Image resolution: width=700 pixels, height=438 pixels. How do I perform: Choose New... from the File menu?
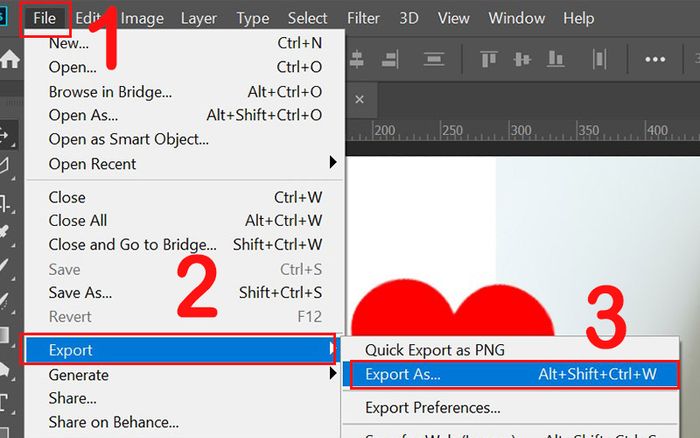185,43
